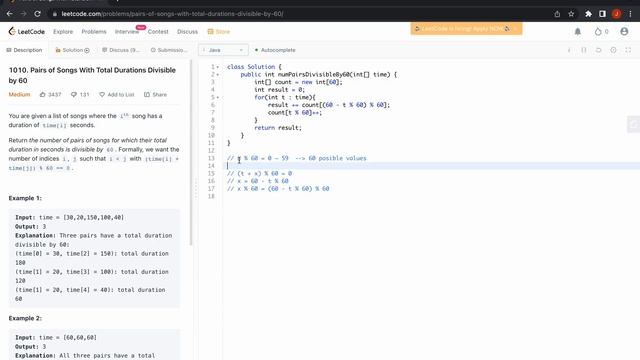
Task: Click the comment with '60 posible values'
Action: tap(297, 158)
